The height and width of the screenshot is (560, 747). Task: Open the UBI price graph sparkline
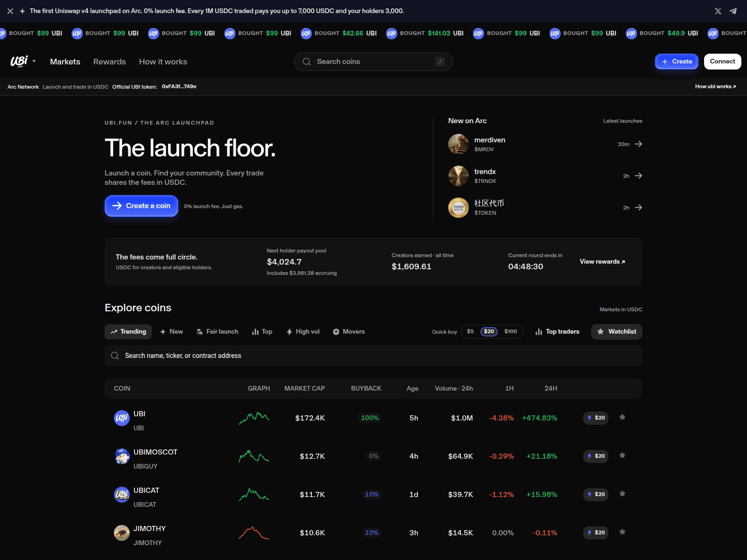click(254, 418)
